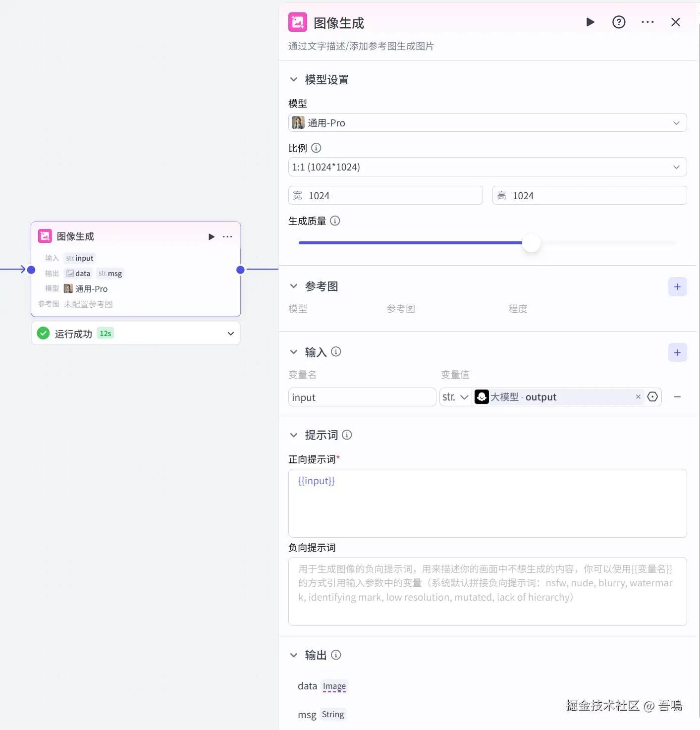
Task: Click the green success check icon under the node
Action: (44, 334)
